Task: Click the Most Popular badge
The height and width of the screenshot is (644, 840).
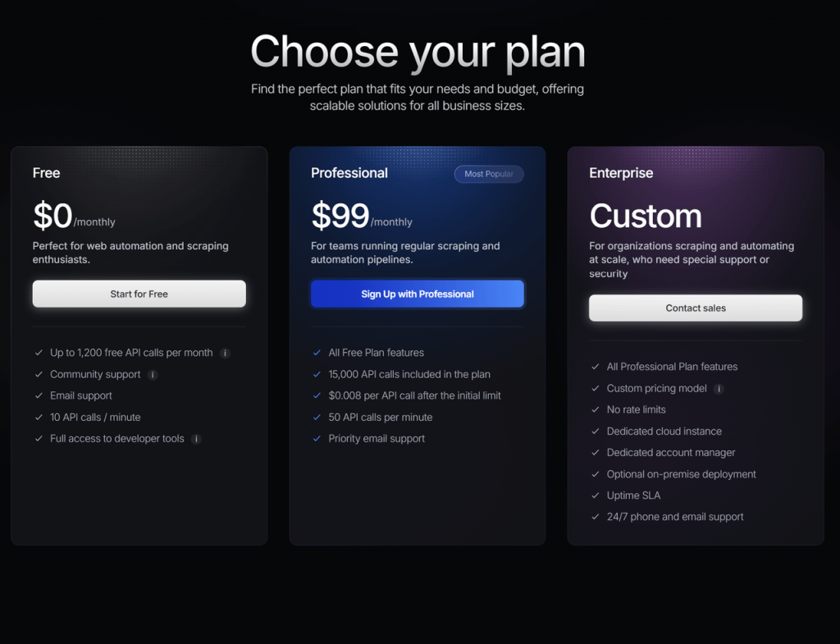Action: pyautogui.click(x=489, y=174)
